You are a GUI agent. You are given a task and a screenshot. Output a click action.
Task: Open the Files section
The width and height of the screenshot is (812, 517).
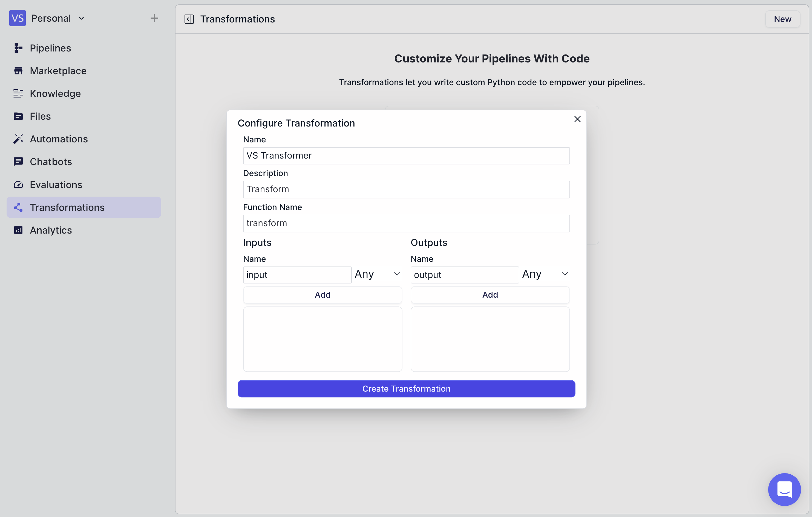tap(40, 116)
